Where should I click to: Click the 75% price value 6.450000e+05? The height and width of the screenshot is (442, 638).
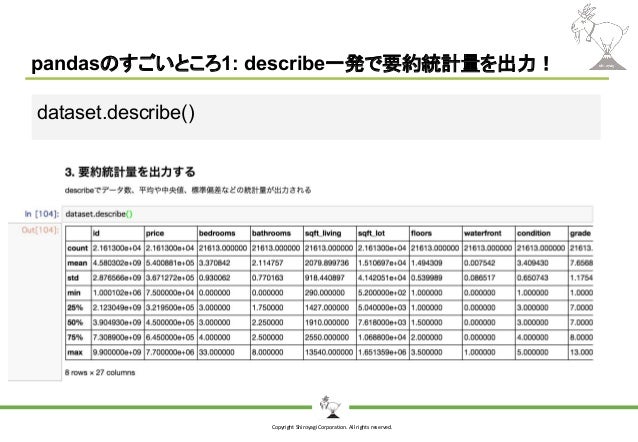tap(170, 337)
